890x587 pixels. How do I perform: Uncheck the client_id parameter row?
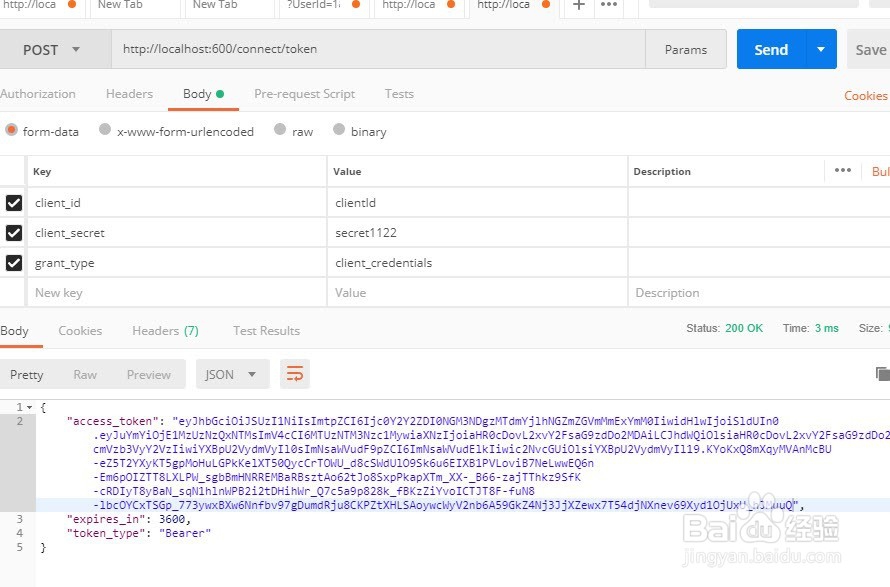click(13, 202)
